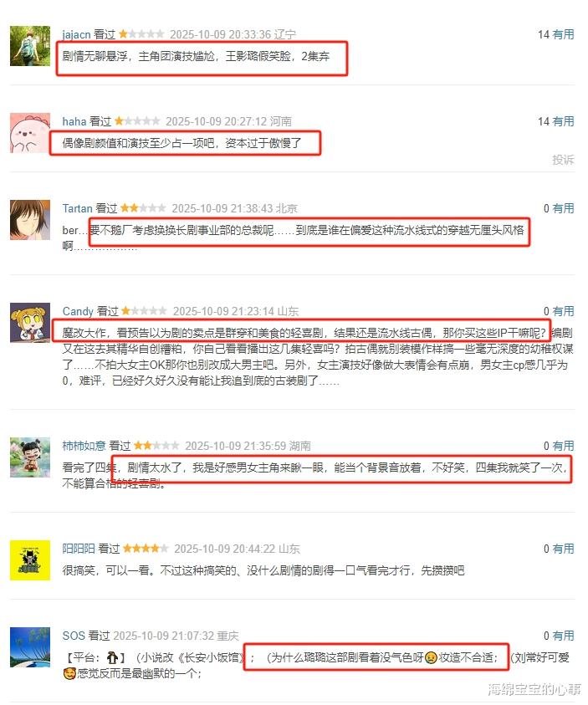588x705 pixels.
Task: Click 投诉 to report haha's review
Action: (x=563, y=160)
